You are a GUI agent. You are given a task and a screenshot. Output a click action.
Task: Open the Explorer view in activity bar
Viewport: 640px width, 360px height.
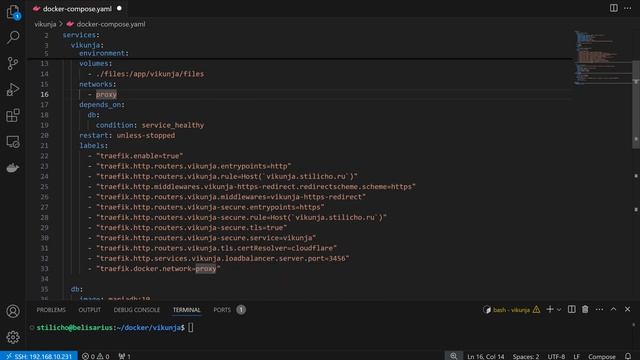pos(13,11)
